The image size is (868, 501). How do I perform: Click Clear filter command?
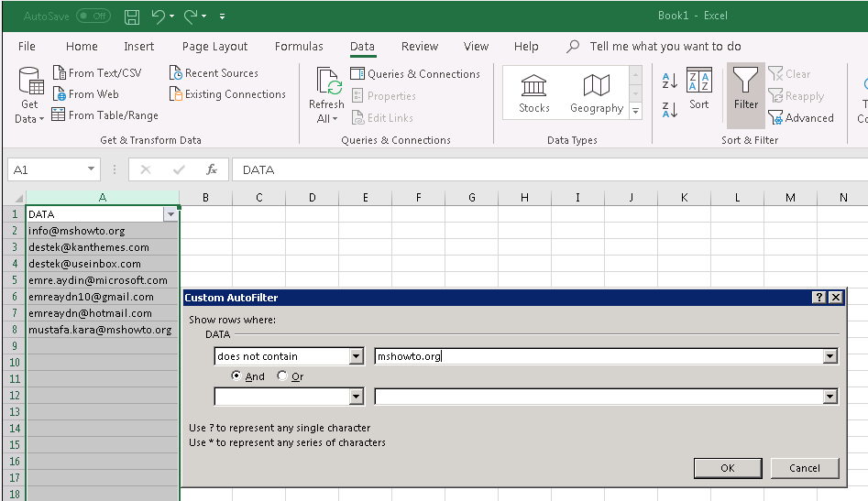[789, 73]
